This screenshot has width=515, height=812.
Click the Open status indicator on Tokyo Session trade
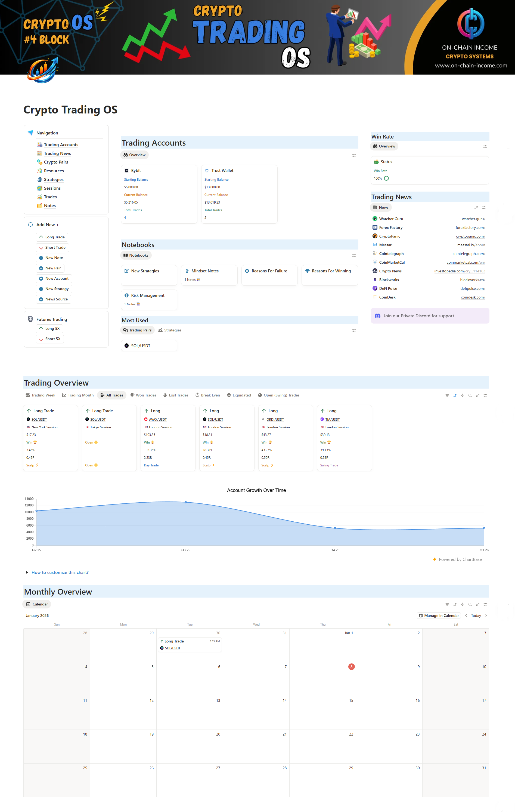pyautogui.click(x=91, y=442)
